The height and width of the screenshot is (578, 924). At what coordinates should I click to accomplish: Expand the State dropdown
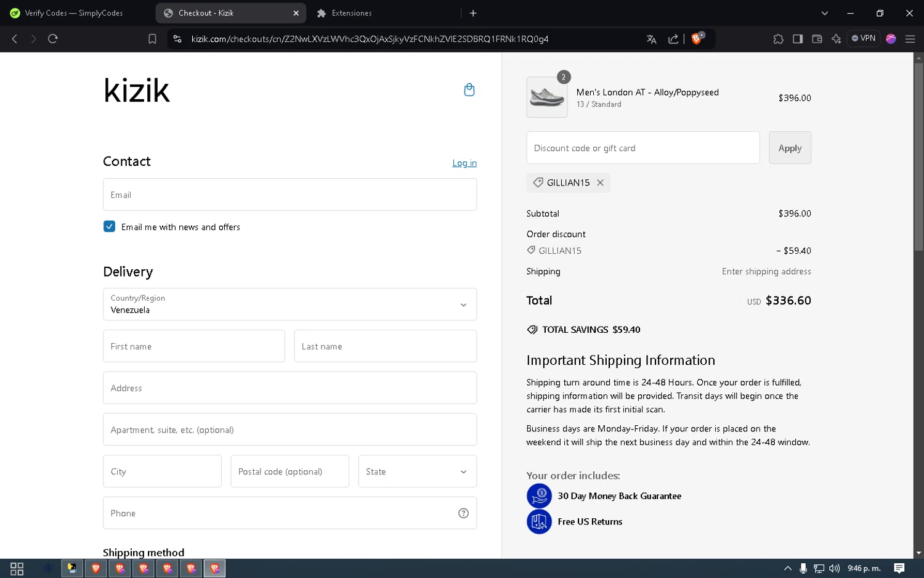[417, 471]
